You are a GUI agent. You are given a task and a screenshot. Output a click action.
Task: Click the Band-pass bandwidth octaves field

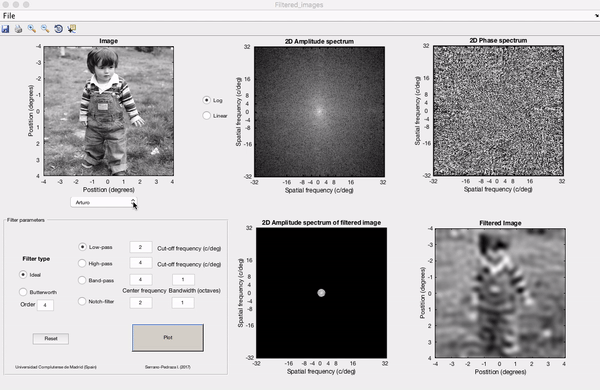coord(183,280)
